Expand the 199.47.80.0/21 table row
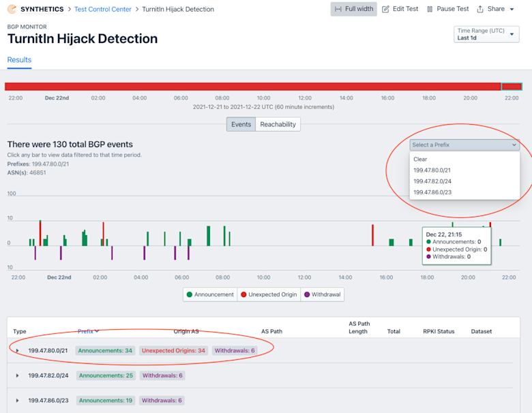 [x=17, y=350]
